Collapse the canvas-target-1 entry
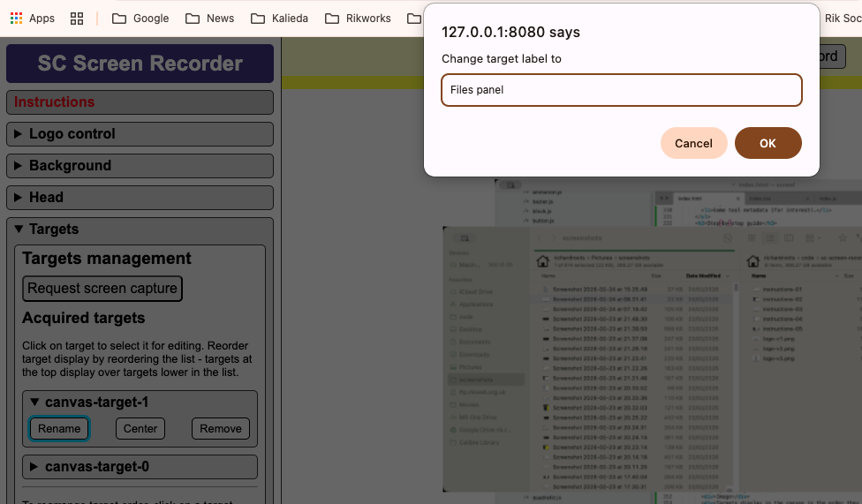The height and width of the screenshot is (504, 862). coord(140,402)
